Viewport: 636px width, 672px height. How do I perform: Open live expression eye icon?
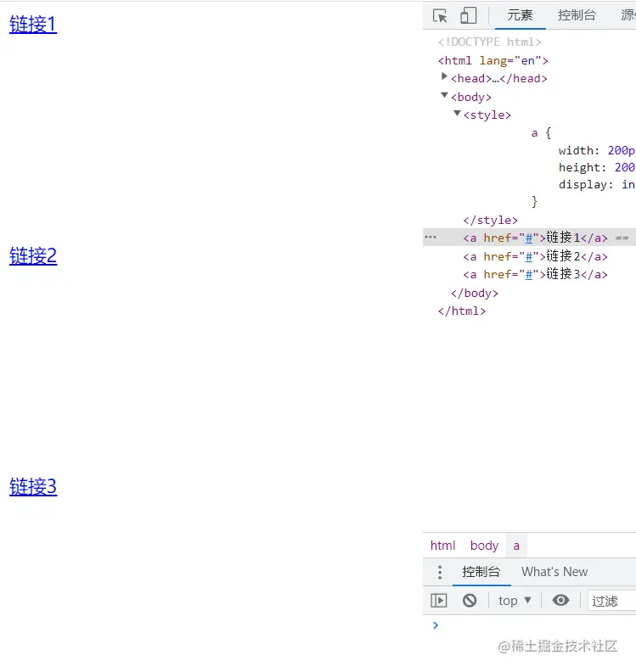[560, 600]
